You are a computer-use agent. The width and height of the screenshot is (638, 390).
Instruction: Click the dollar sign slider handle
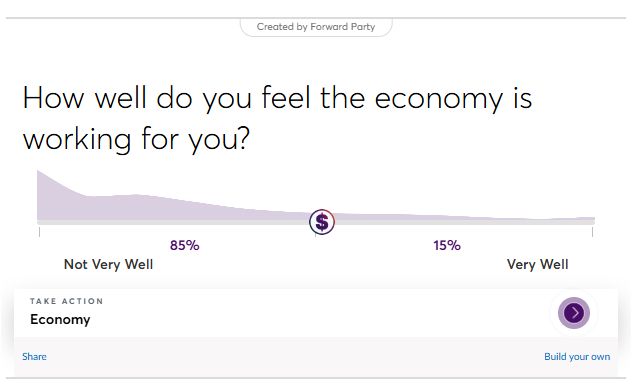coord(322,222)
